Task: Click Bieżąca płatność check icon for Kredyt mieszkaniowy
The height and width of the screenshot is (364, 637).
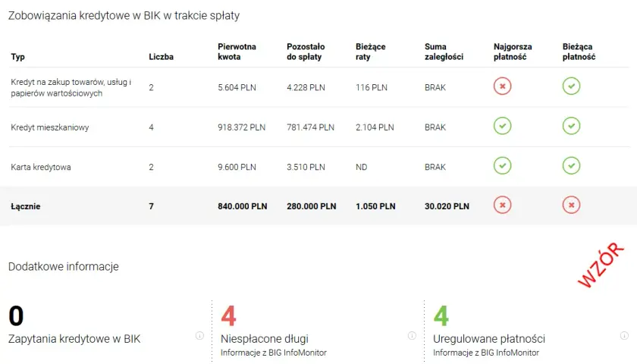Action: tap(571, 127)
